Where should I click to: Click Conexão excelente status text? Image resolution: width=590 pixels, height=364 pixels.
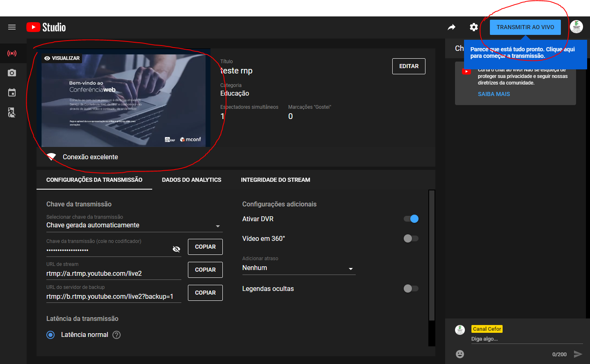[90, 157]
